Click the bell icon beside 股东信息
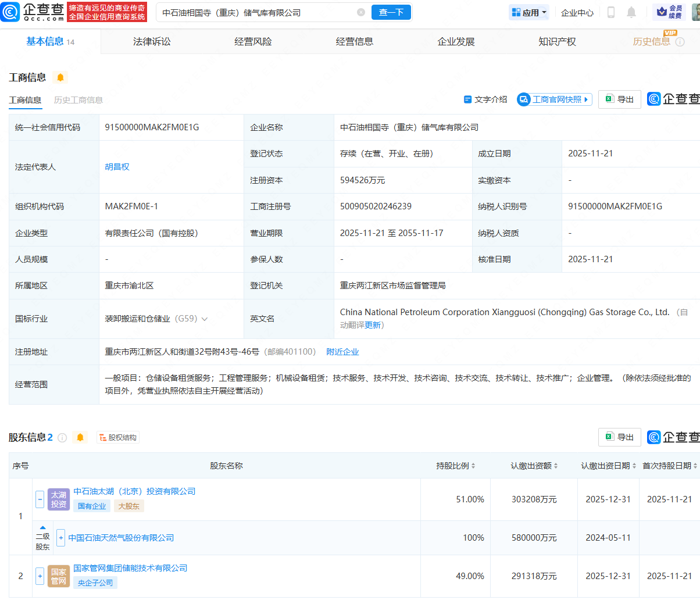 [80, 437]
